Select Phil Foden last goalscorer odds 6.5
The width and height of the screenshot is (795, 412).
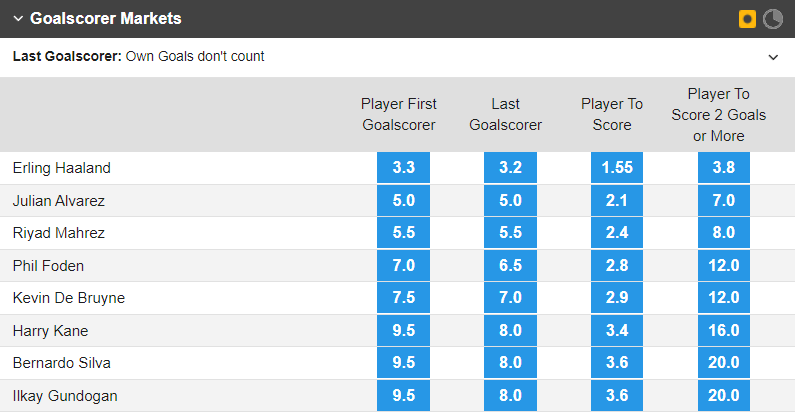click(510, 265)
